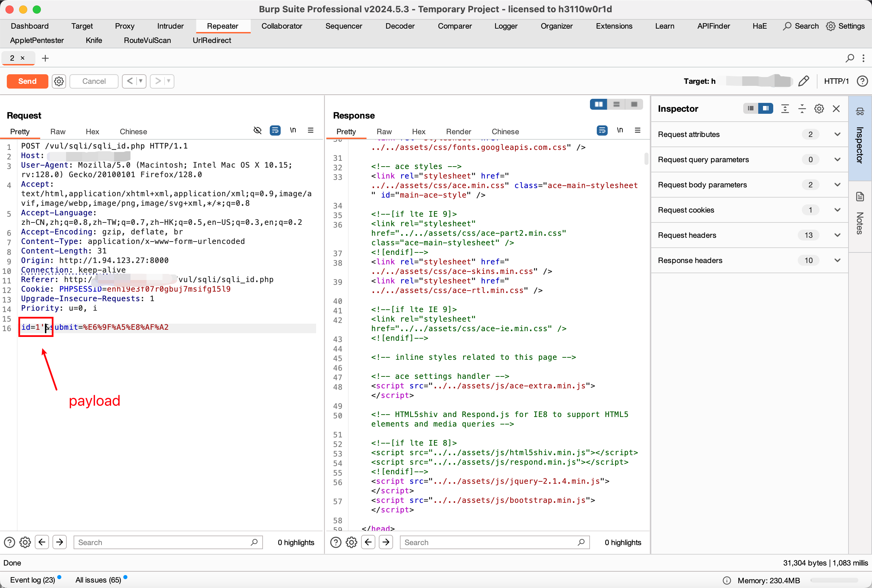Toggle request show newline \n characters

(293, 130)
